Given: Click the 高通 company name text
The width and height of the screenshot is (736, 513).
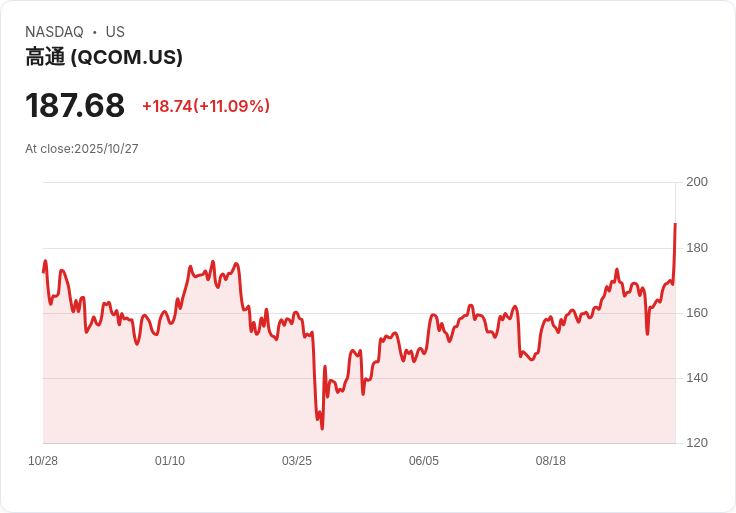Looking at the screenshot, I should pos(46,57).
